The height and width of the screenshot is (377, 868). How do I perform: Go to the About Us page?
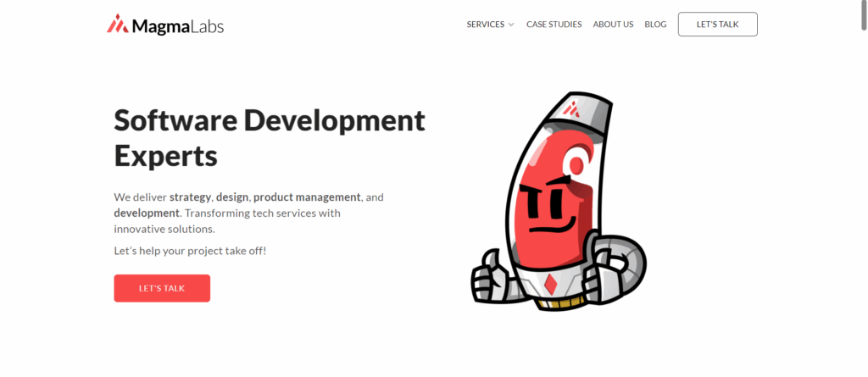[x=613, y=25]
